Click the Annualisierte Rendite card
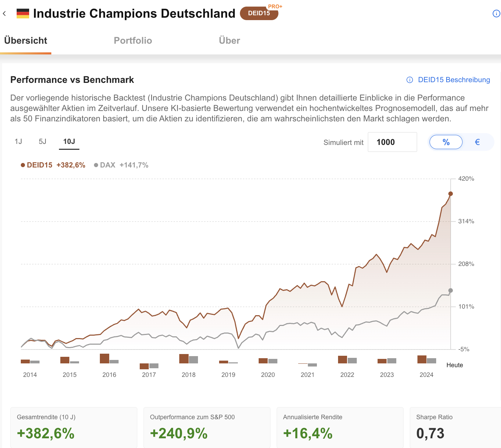Image resolution: width=501 pixels, height=448 pixels. (340, 428)
